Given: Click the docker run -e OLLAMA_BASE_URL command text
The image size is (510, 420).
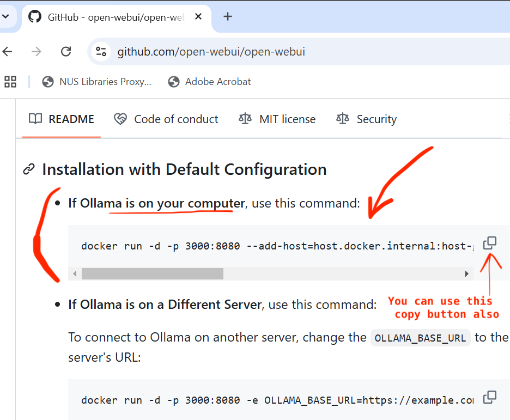Looking at the screenshot, I should pyautogui.click(x=277, y=400).
